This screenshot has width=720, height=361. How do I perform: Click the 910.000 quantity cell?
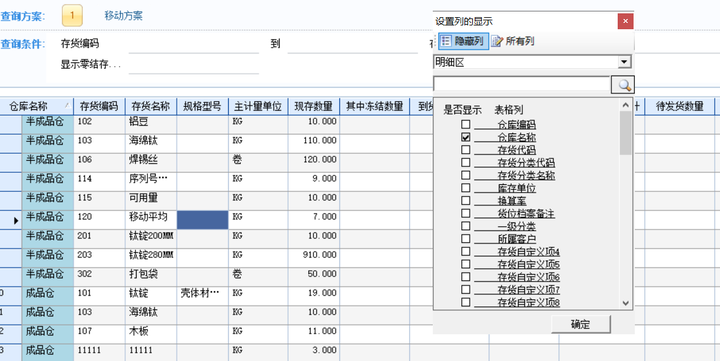click(x=314, y=258)
